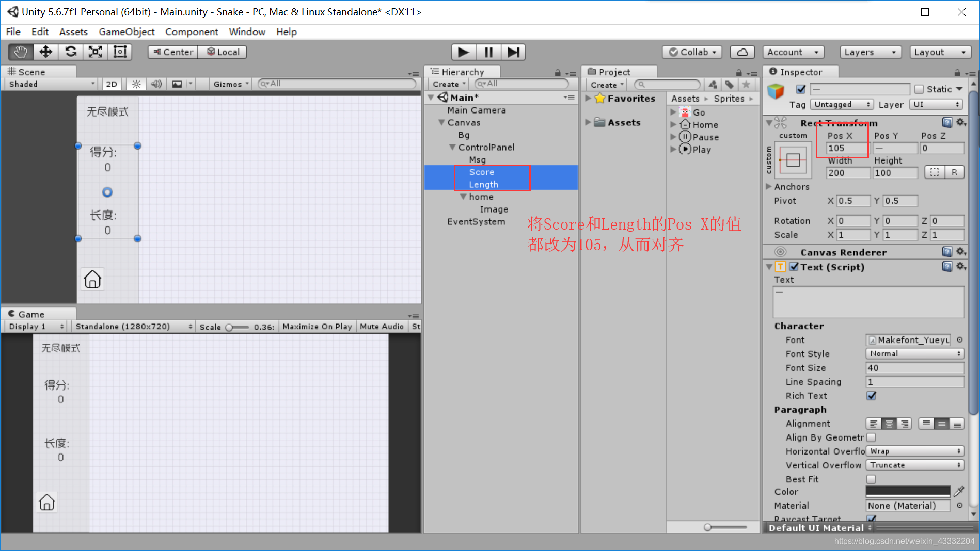This screenshot has width=980, height=551.
Task: Click the Step frame button
Action: click(x=513, y=52)
